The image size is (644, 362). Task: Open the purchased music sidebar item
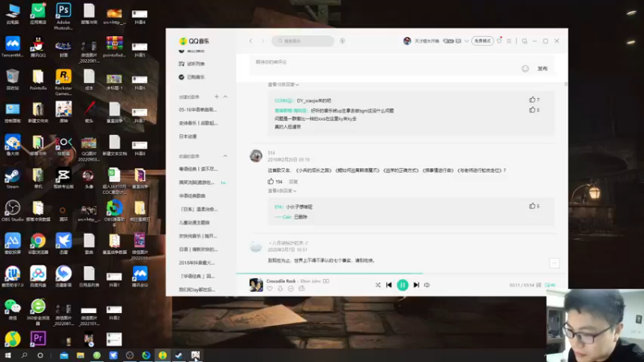click(x=196, y=77)
